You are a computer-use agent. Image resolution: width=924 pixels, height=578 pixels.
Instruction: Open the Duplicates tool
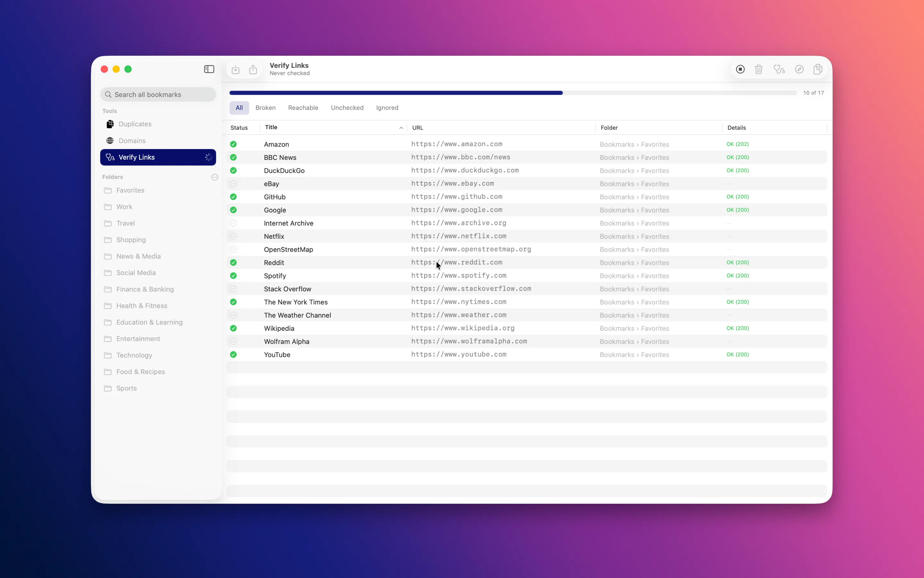pyautogui.click(x=158, y=124)
